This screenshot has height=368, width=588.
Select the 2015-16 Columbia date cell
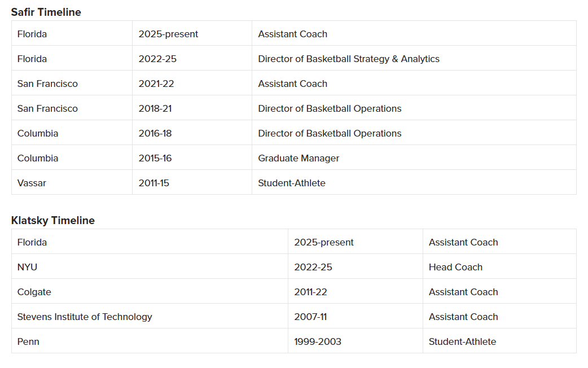[155, 158]
